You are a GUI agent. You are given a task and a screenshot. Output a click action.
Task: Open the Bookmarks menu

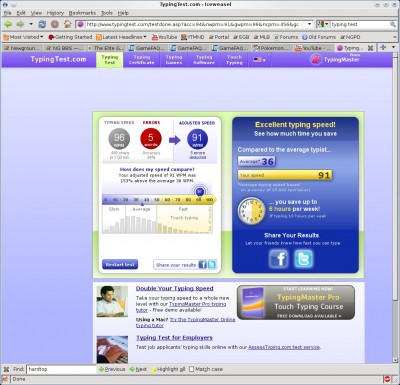[x=82, y=13]
